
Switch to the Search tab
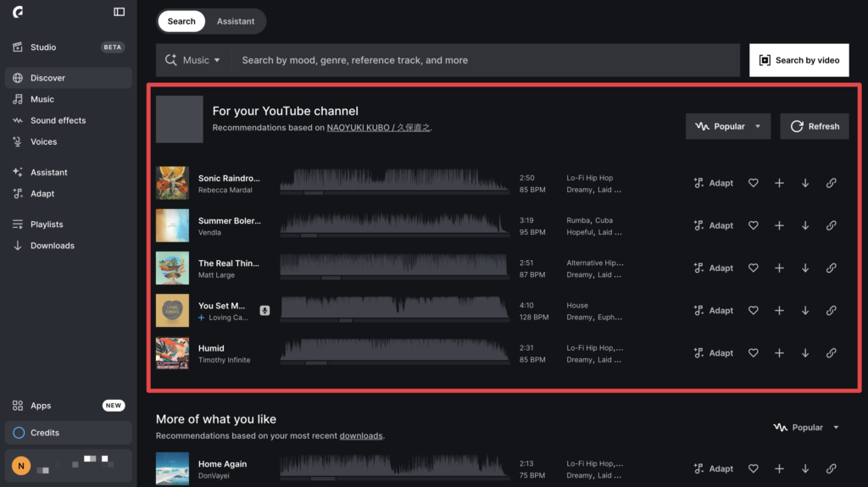point(181,21)
